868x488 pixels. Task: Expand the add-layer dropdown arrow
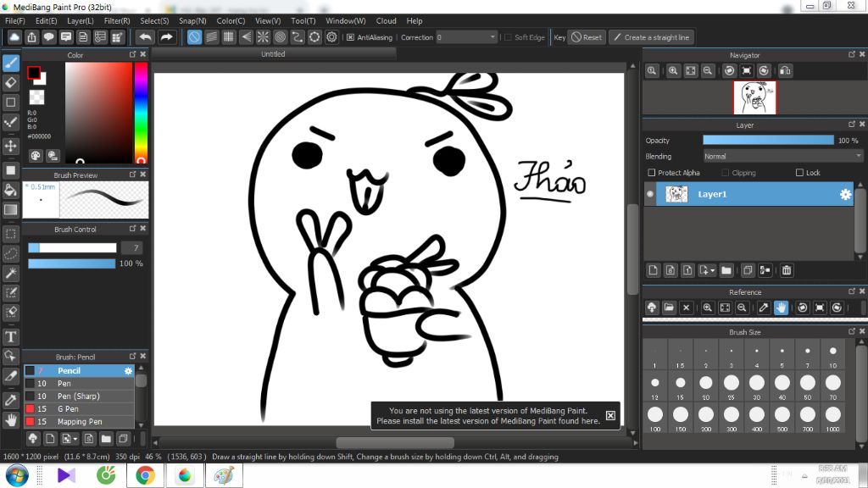pyautogui.click(x=712, y=270)
